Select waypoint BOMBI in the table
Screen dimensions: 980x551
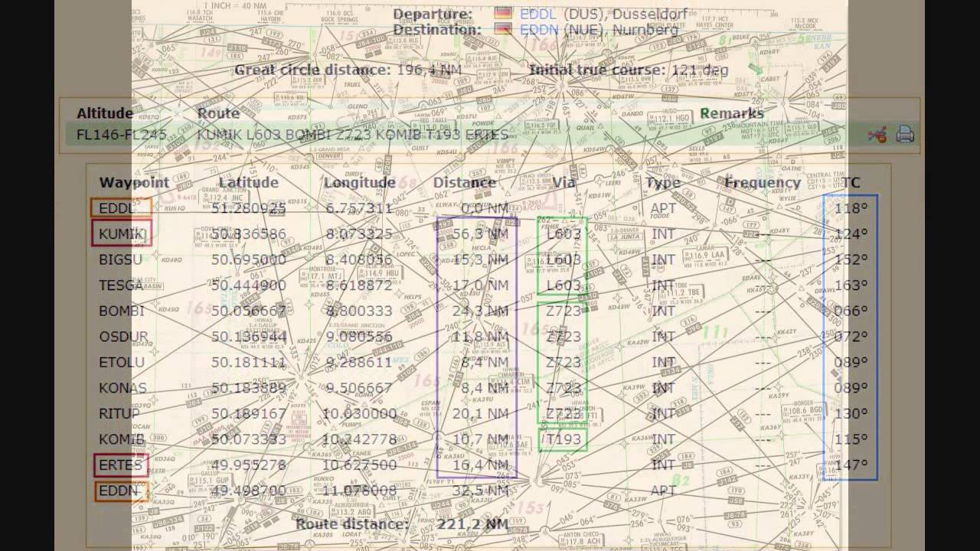pos(122,311)
